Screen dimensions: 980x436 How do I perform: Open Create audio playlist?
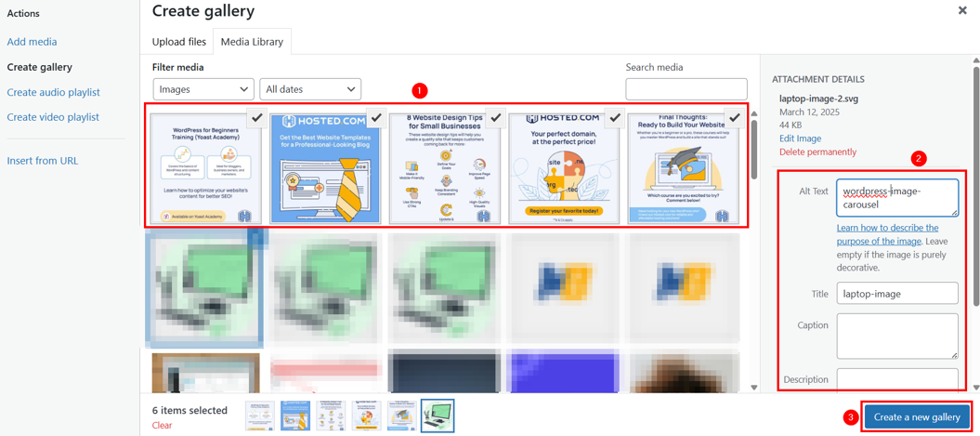coord(53,92)
